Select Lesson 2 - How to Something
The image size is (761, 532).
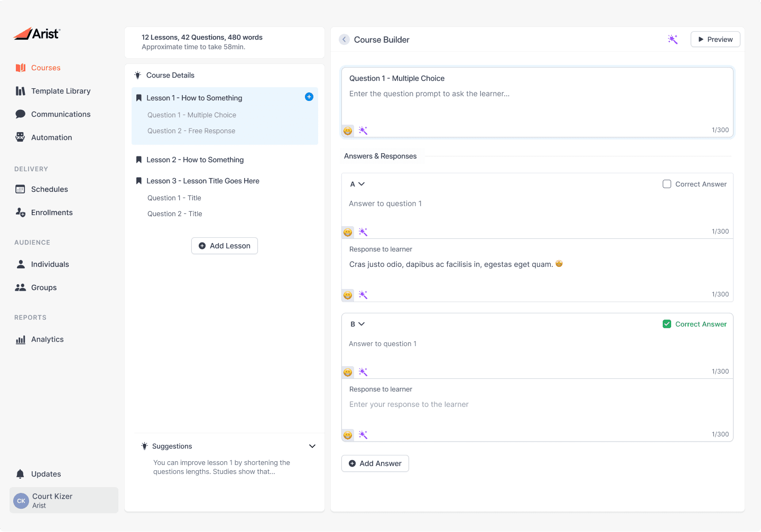point(195,160)
